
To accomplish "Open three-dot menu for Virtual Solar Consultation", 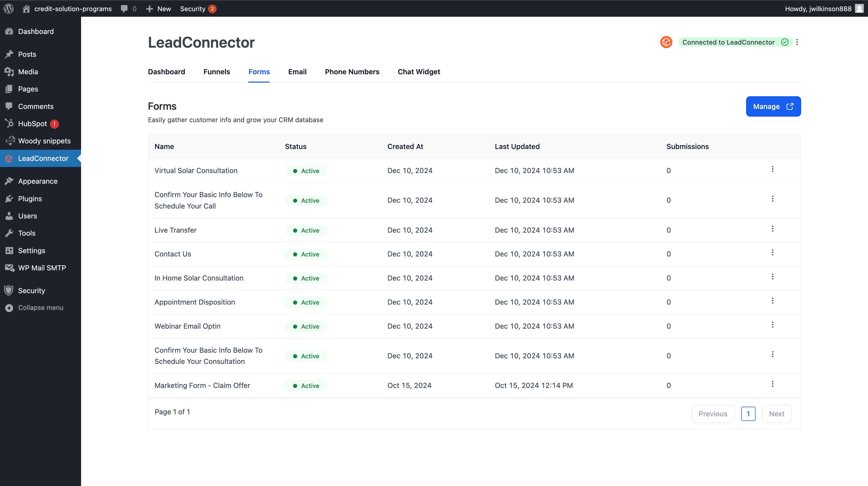I will click(x=772, y=169).
